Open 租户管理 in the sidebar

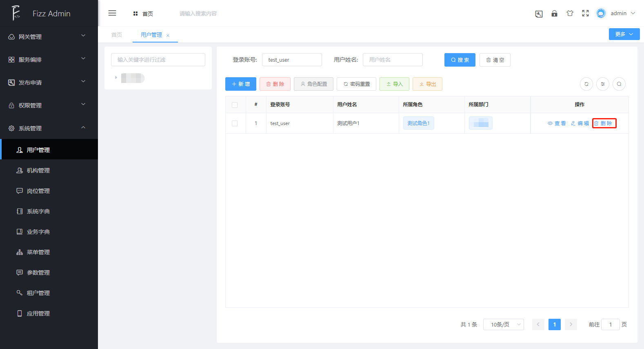pos(49,293)
